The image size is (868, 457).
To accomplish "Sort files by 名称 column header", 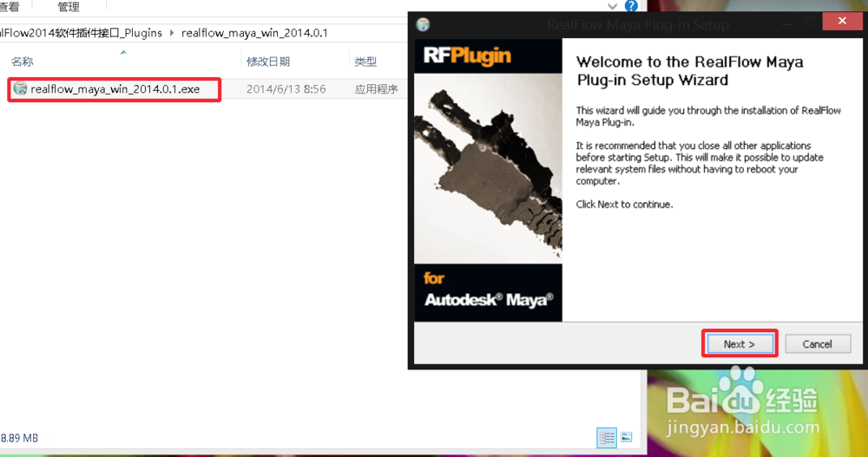I will click(x=23, y=62).
